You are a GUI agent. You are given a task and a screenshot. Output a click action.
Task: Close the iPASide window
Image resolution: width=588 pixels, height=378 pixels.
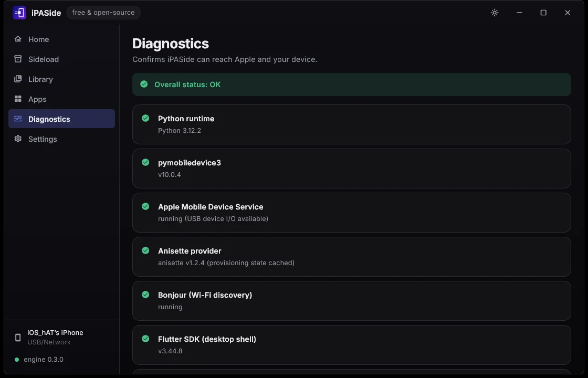point(568,13)
